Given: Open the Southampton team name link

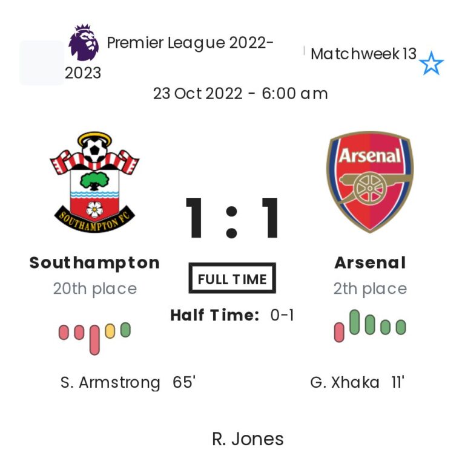Looking at the screenshot, I should click(x=94, y=262).
